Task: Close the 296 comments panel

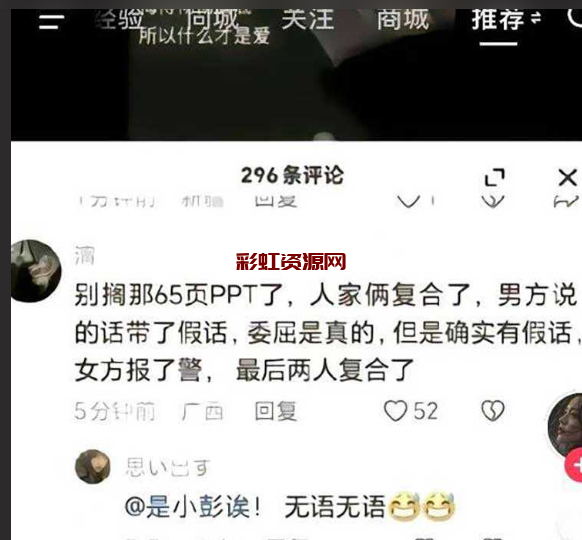Action: 568,177
